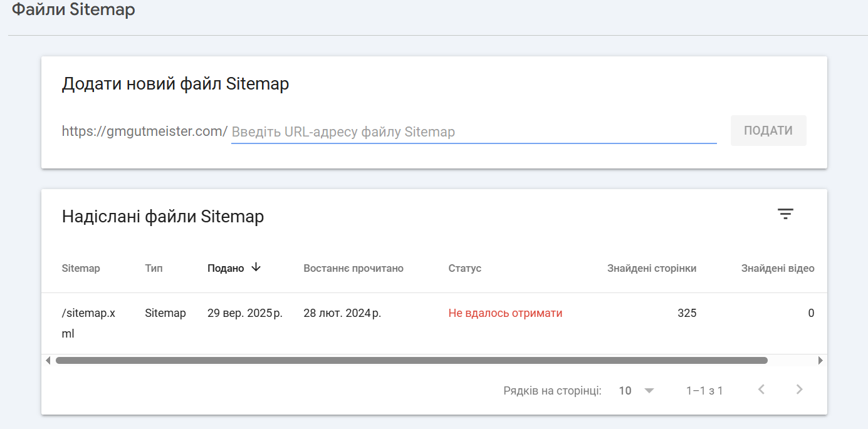Go to next page of sitemaps
The height and width of the screenshot is (429, 868).
pos(799,390)
